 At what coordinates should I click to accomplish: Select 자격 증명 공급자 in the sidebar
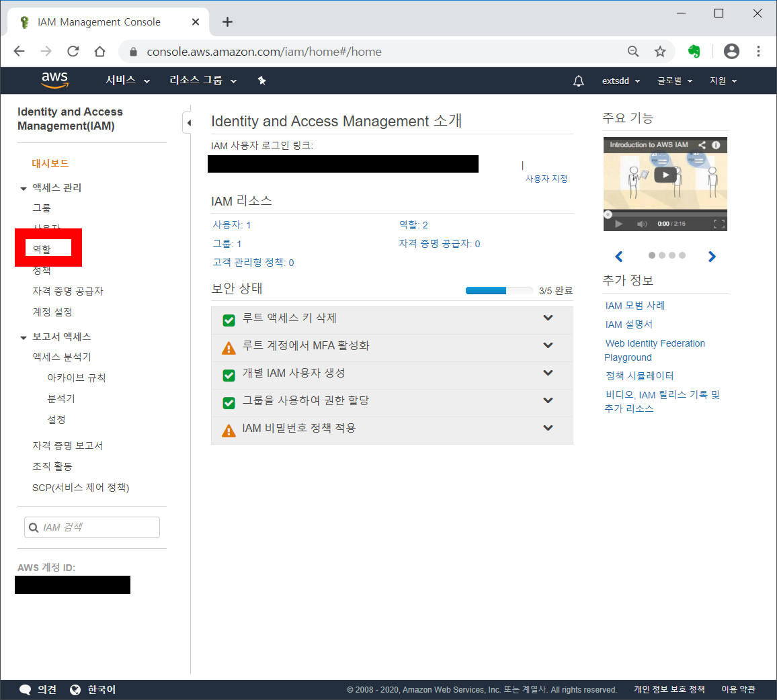tap(67, 292)
